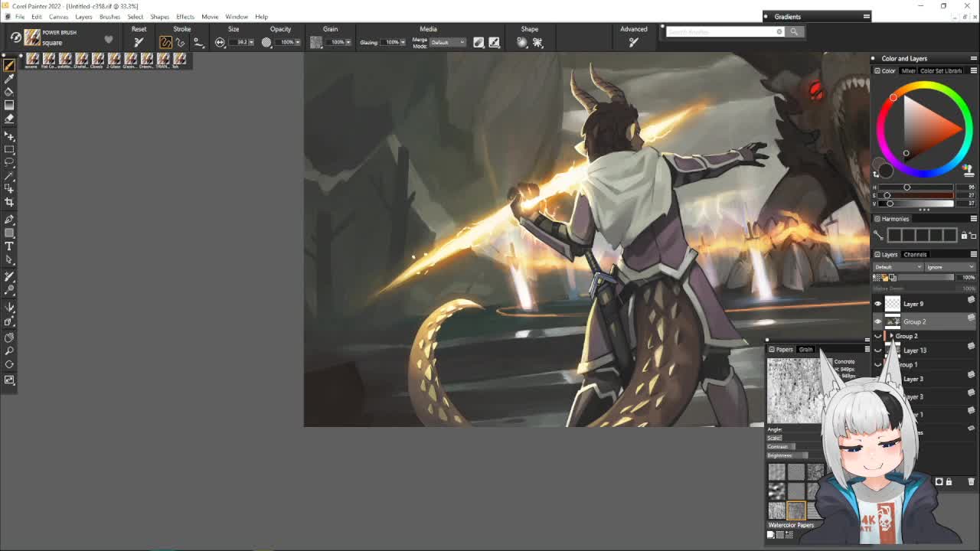Open the Window menu
Viewport: 980px width, 551px height.
pyautogui.click(x=237, y=17)
